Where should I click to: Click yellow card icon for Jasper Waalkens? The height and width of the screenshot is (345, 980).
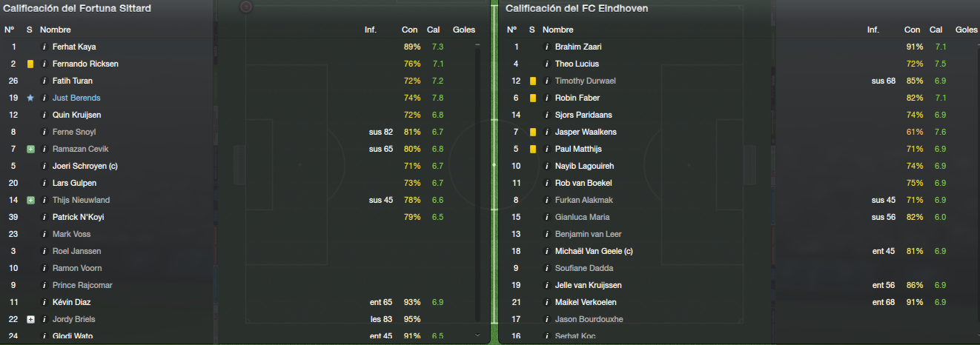[533, 132]
